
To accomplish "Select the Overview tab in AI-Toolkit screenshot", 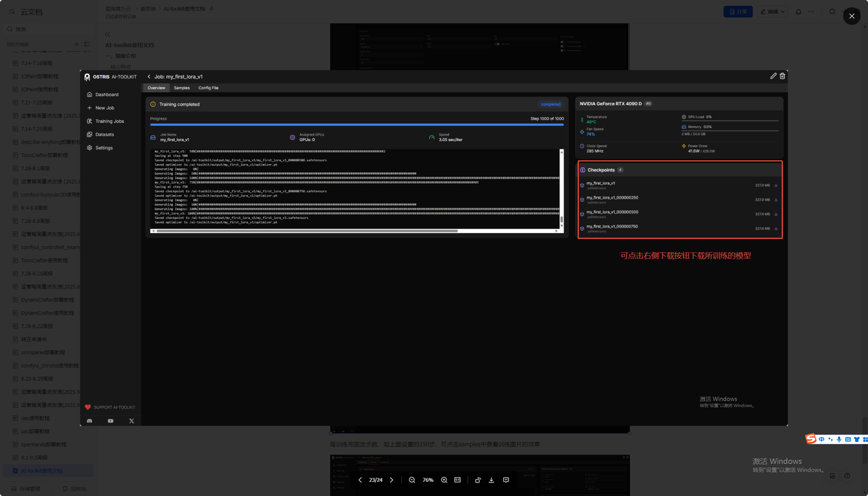I will click(156, 88).
